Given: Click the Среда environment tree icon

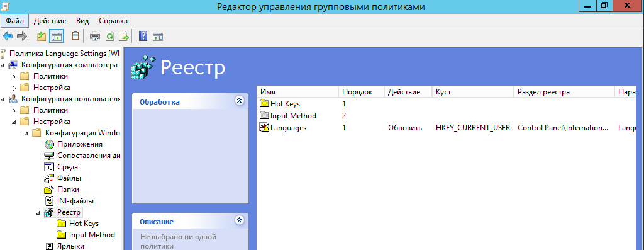Looking at the screenshot, I should coord(49,167).
